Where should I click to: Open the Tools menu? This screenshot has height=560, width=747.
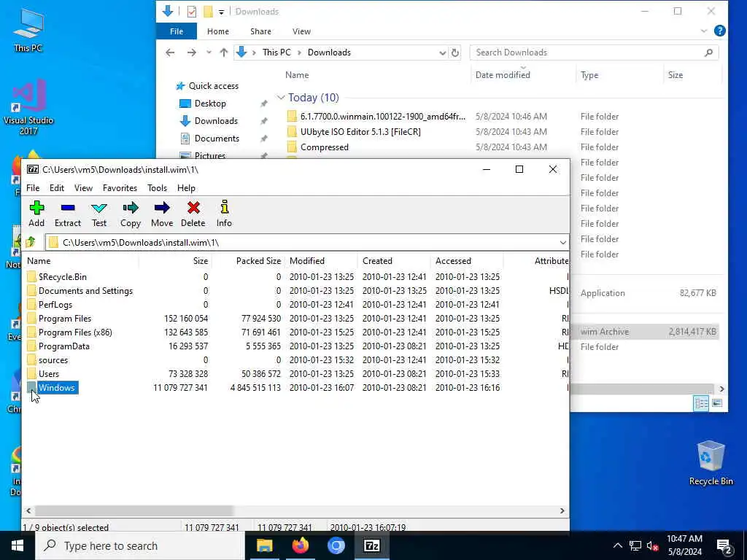click(158, 188)
